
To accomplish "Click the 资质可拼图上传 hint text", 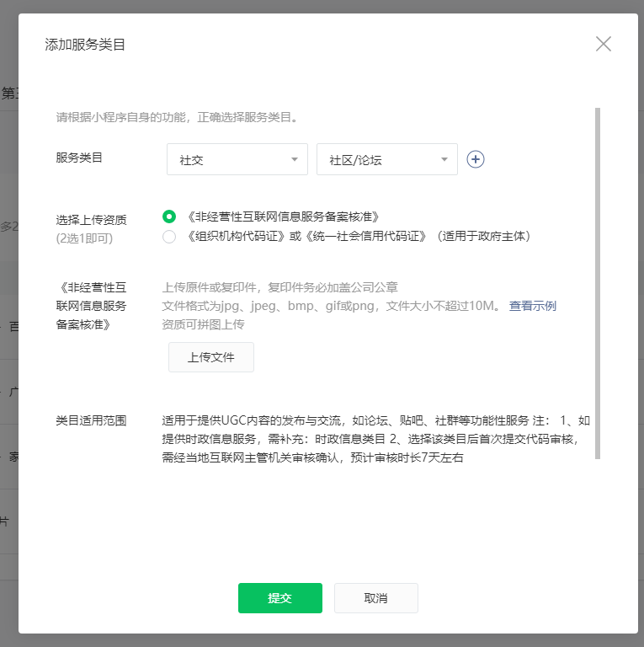I will (x=202, y=324).
